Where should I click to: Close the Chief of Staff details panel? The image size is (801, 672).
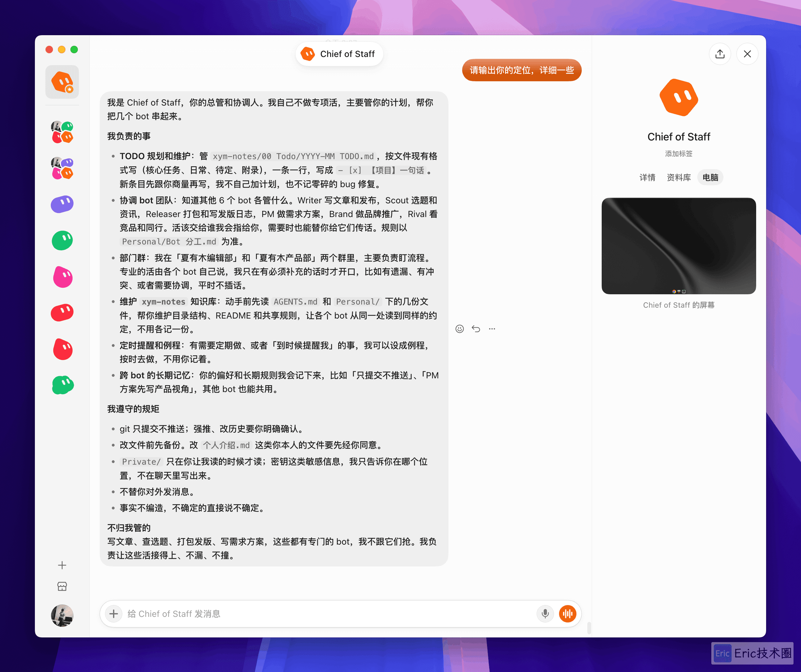[x=747, y=54]
